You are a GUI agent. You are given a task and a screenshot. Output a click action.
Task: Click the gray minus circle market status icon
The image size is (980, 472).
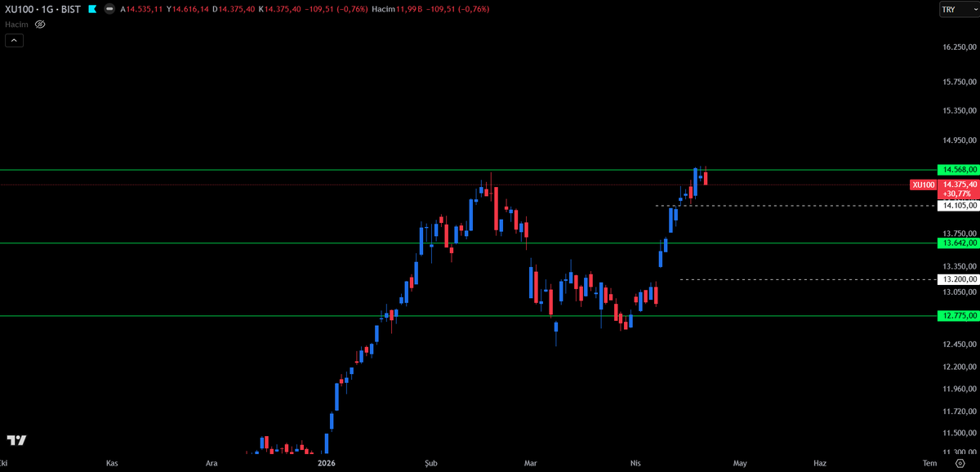click(x=109, y=10)
